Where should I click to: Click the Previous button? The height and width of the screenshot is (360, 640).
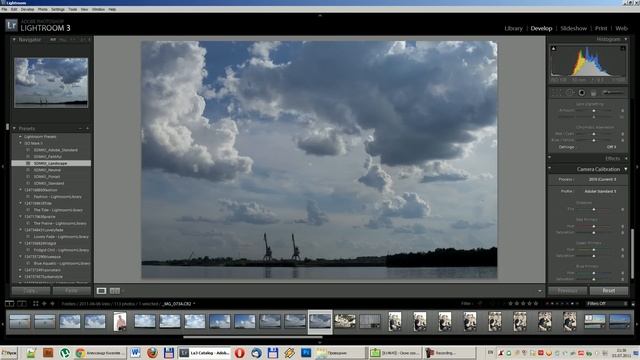567,291
